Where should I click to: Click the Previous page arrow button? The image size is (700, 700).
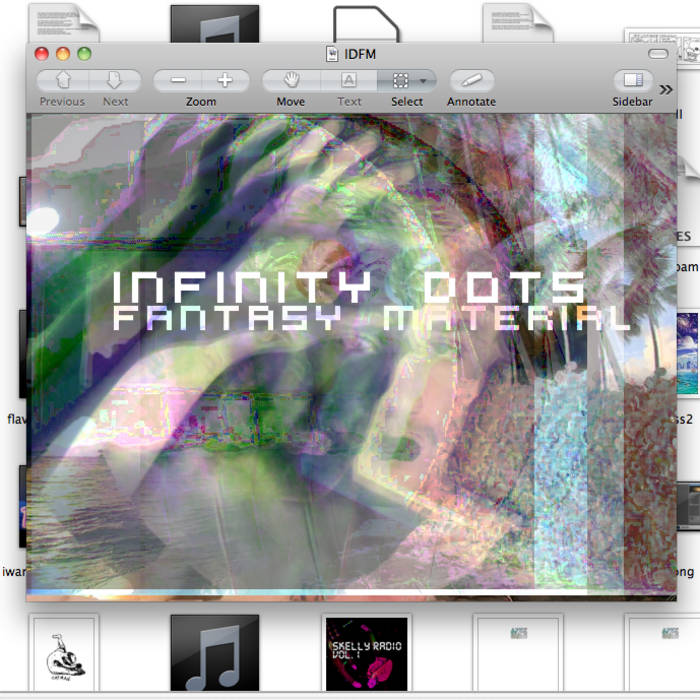coord(62,81)
